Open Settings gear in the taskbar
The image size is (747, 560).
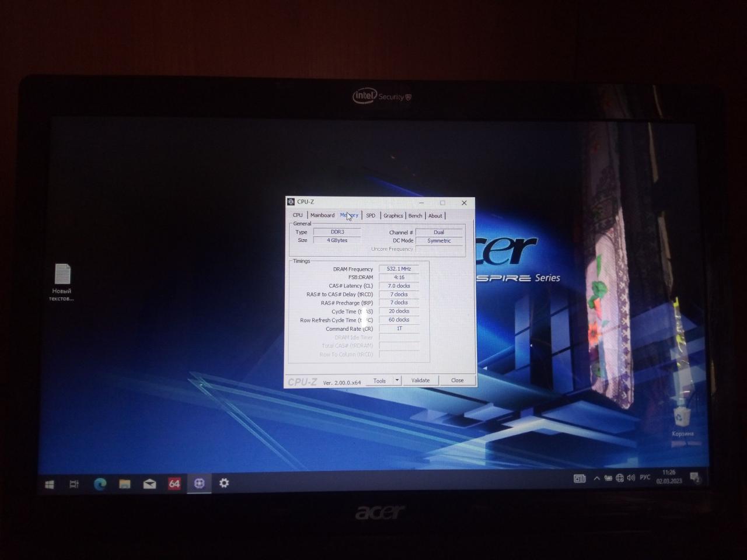224,483
